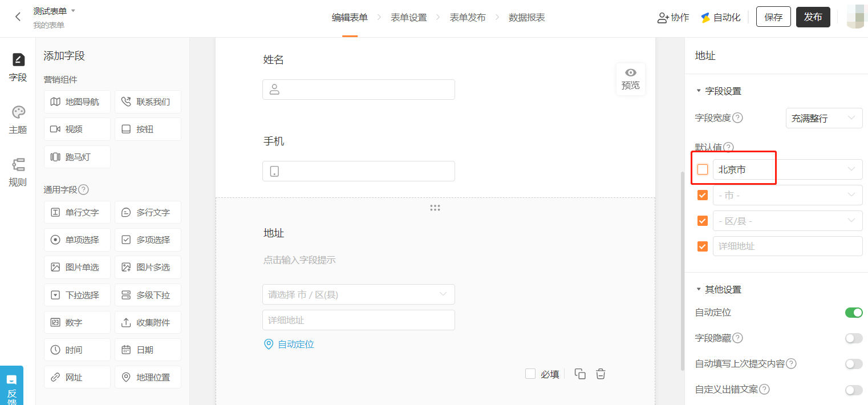Click help icon next to 字段宽度
The width and height of the screenshot is (868, 405).
[x=737, y=118]
